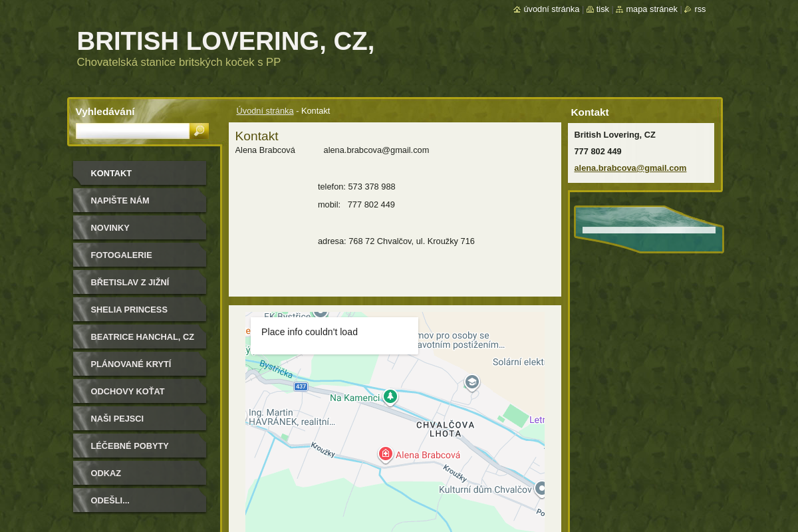This screenshot has height=532, width=798.
Task: Open Naši pejsci menu item
Action: pyautogui.click(x=117, y=418)
